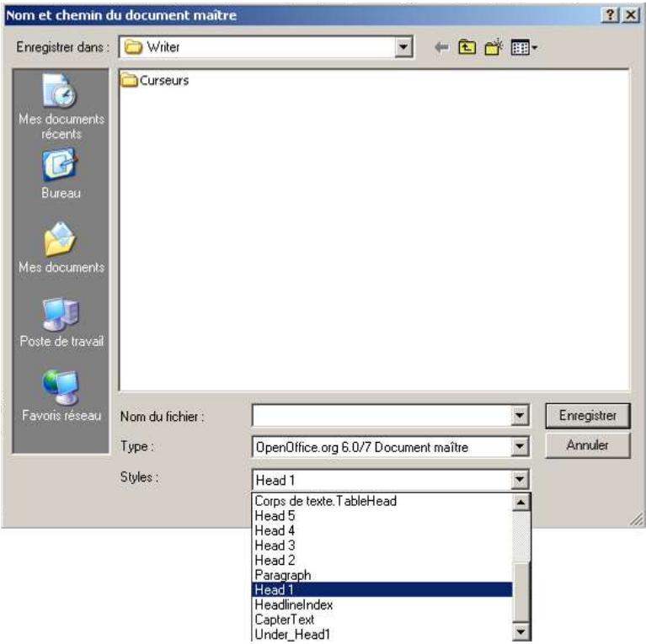Click the Writer folder name in location box
This screenshot has height=644, width=646.
[163, 47]
